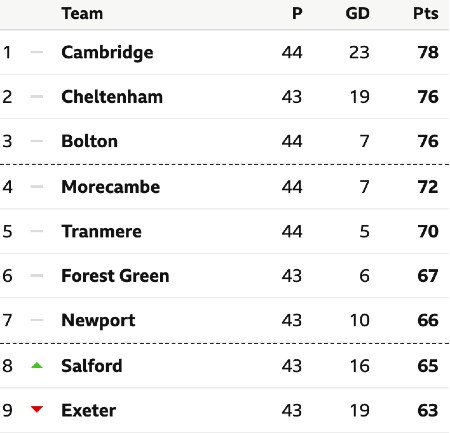Click the no-change dash icon beside Morecambe
Screen dimensions: 450x433
37,187
